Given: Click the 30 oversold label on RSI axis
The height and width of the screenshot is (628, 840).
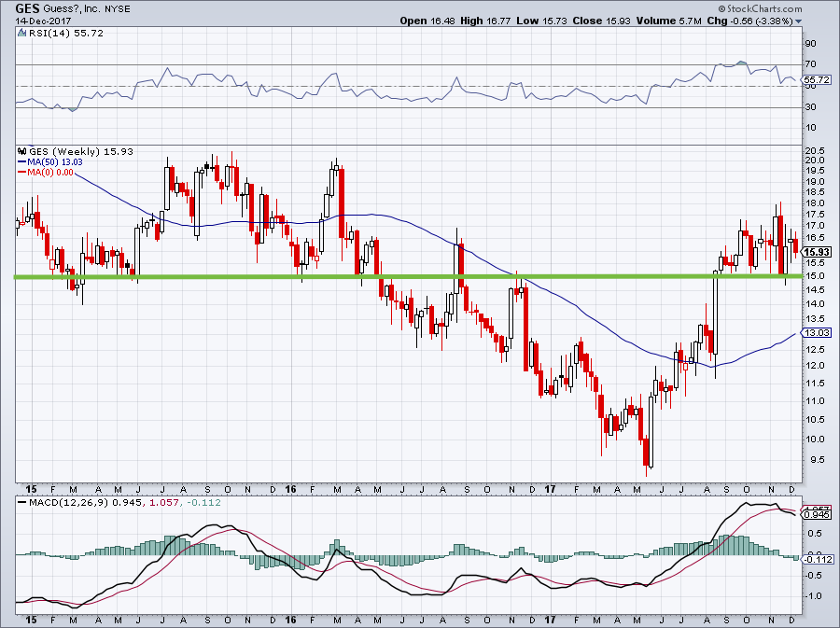Looking at the screenshot, I should [810, 107].
